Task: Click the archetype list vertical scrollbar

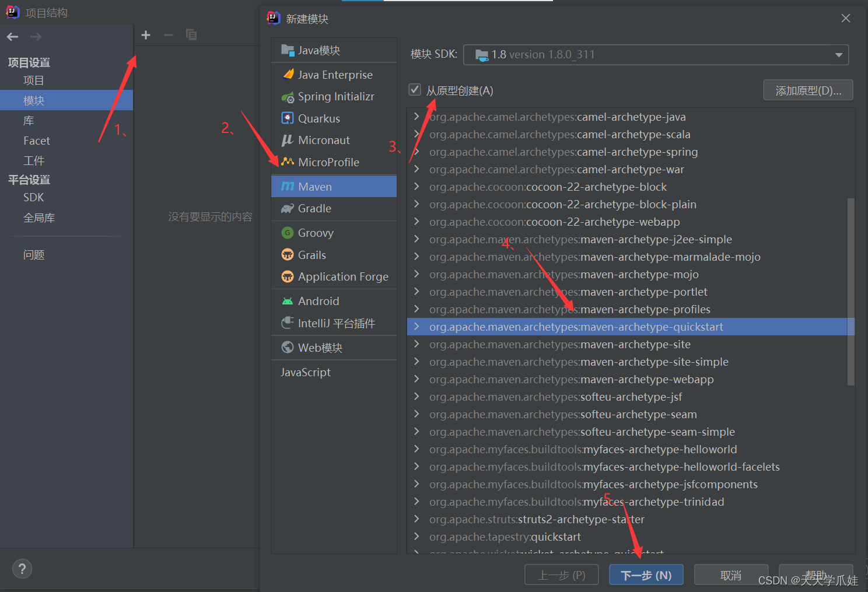Action: 850,292
